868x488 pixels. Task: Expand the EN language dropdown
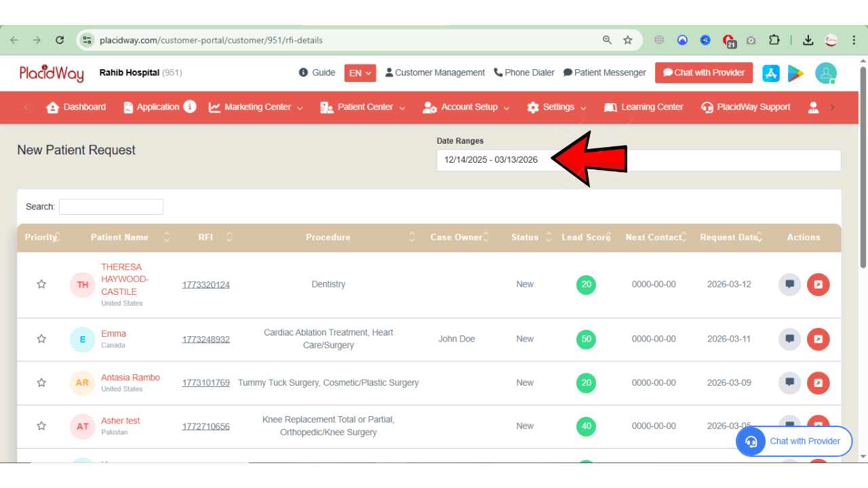tap(360, 73)
